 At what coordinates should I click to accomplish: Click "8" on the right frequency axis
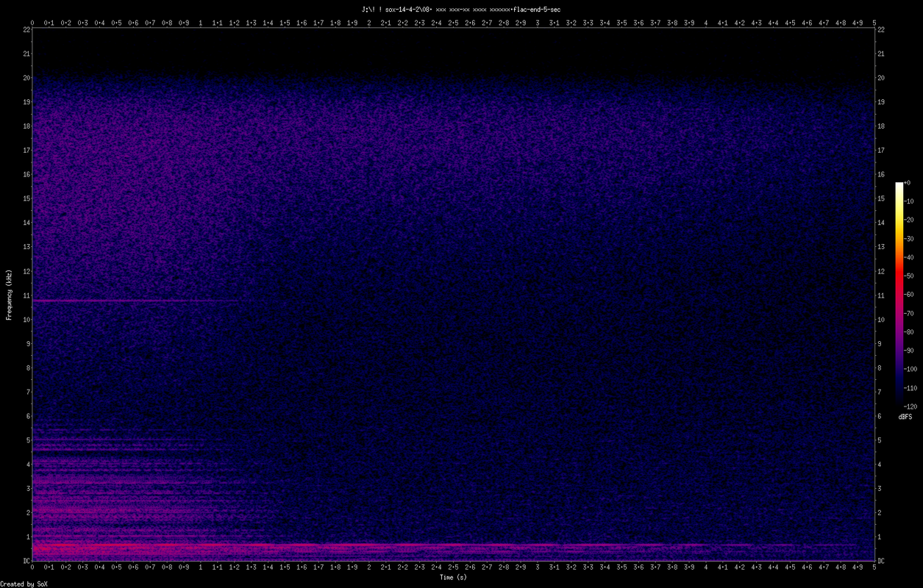[880, 367]
